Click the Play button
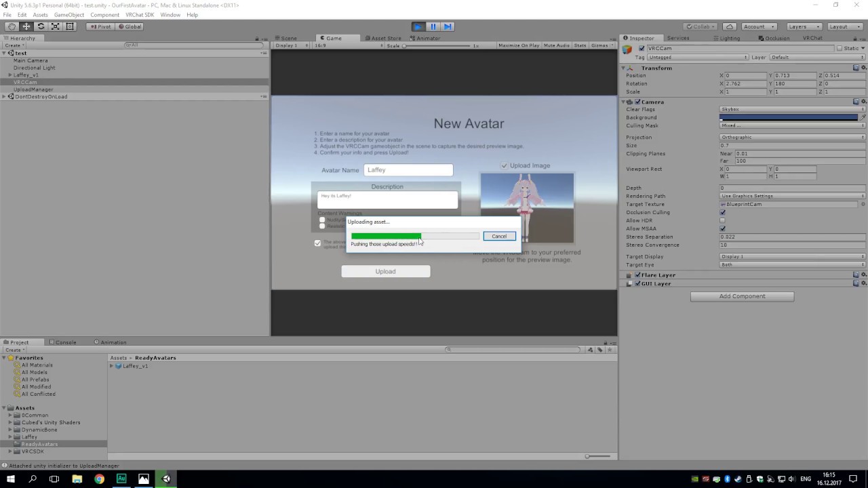 click(418, 26)
